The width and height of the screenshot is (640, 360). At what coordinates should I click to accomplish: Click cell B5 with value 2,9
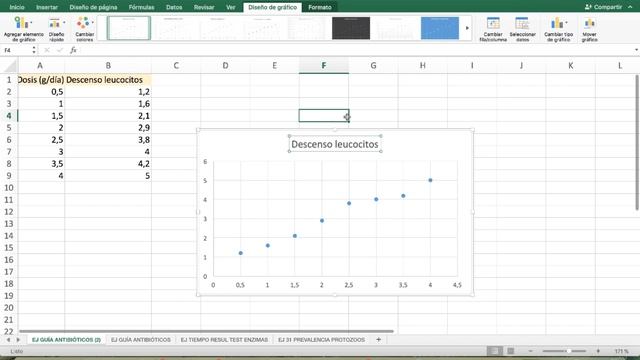[x=108, y=128]
